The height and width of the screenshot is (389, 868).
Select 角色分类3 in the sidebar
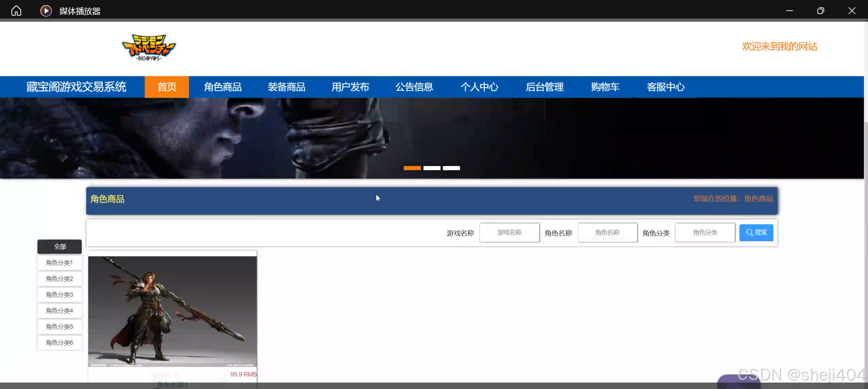[x=60, y=294]
